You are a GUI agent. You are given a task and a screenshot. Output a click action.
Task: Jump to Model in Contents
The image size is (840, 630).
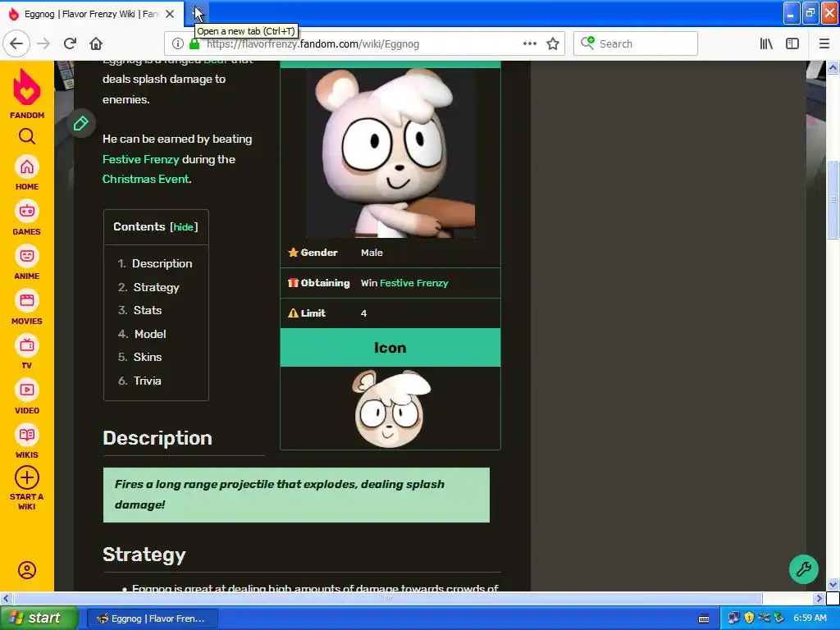click(x=150, y=335)
